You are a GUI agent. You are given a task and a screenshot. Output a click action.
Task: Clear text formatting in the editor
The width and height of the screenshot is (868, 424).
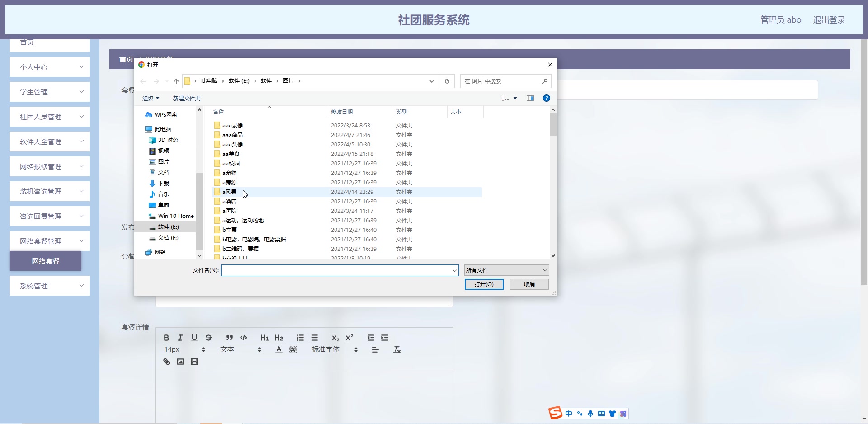coord(397,349)
